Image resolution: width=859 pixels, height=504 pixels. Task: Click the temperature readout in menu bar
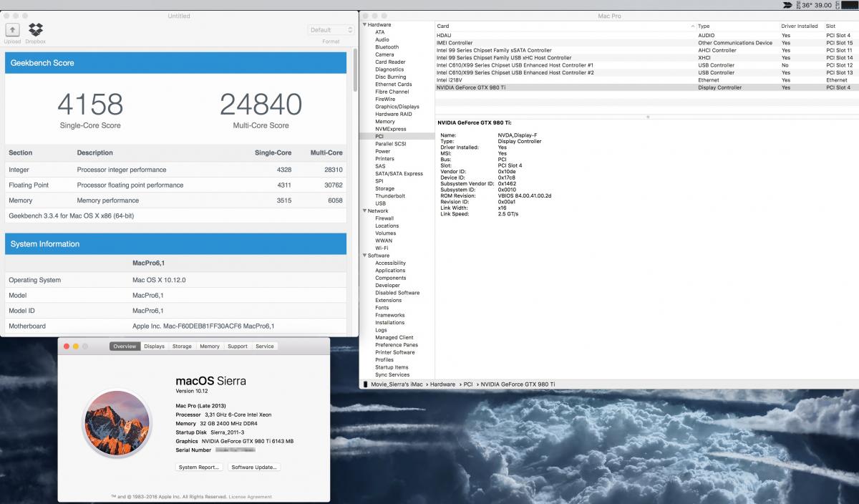pos(817,5)
